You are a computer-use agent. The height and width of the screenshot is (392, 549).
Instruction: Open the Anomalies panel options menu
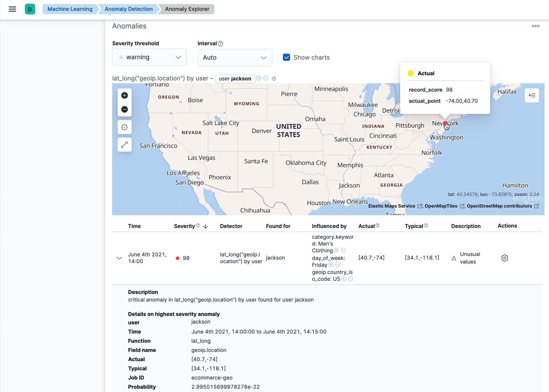(x=535, y=26)
